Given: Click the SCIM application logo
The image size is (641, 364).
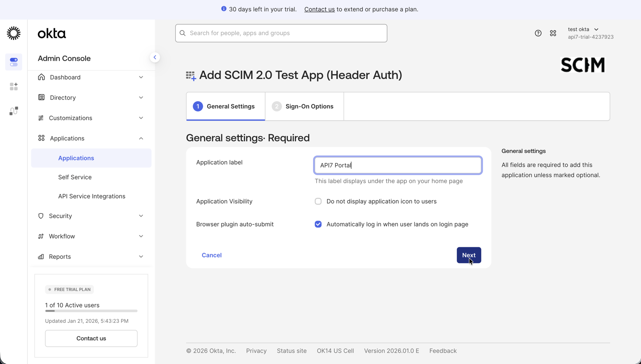Looking at the screenshot, I should pyautogui.click(x=582, y=65).
